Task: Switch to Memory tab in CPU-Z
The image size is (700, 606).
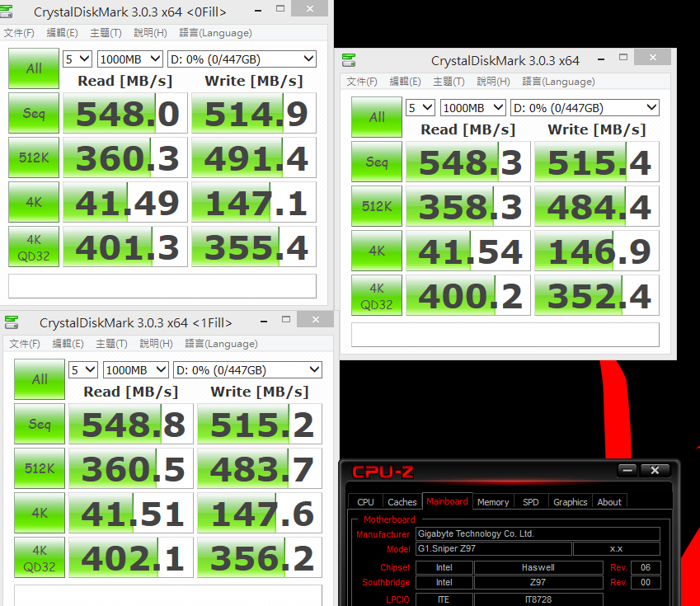Action: [x=493, y=502]
